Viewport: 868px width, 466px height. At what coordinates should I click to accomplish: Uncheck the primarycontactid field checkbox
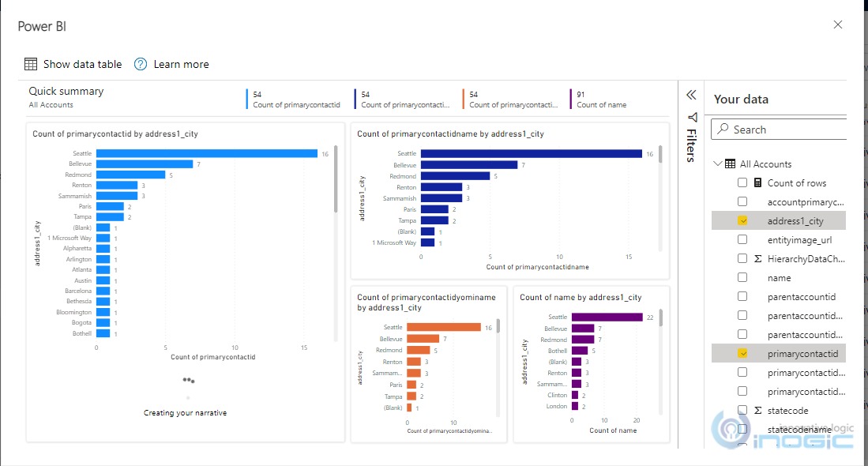coord(742,354)
